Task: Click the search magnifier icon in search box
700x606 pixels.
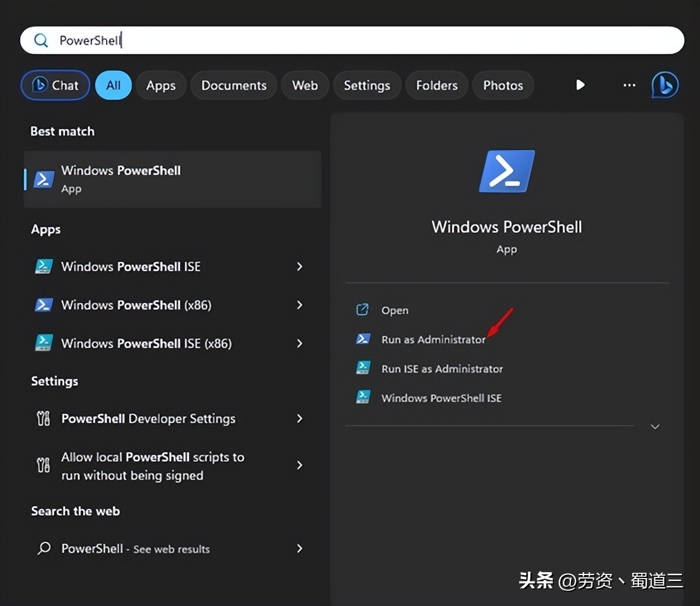Action: (x=41, y=40)
